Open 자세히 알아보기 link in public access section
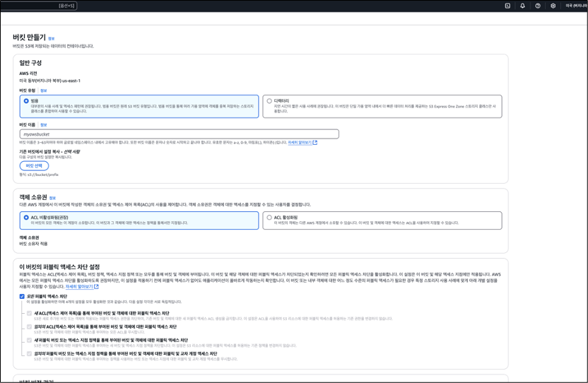Image resolution: width=588 pixels, height=383 pixels. coord(79,287)
